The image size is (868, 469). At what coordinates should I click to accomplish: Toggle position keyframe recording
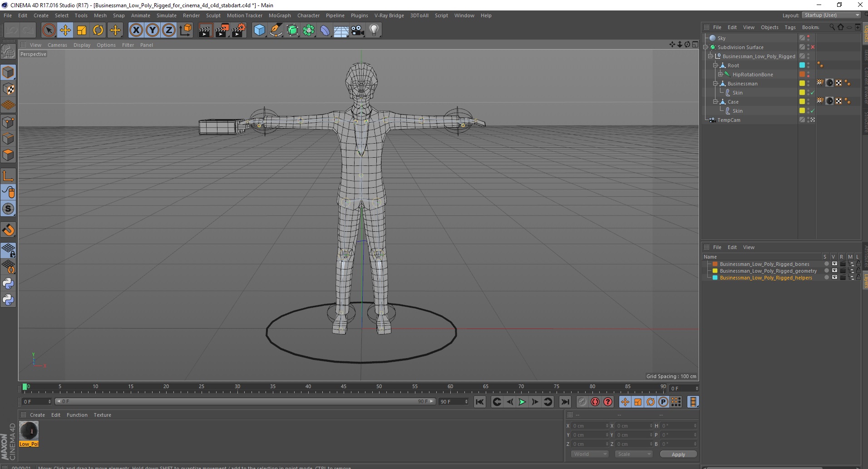pyautogui.click(x=625, y=402)
